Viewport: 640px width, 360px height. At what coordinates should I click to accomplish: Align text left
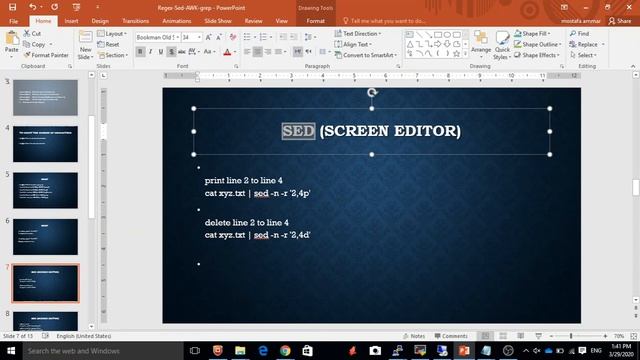pos(247,52)
